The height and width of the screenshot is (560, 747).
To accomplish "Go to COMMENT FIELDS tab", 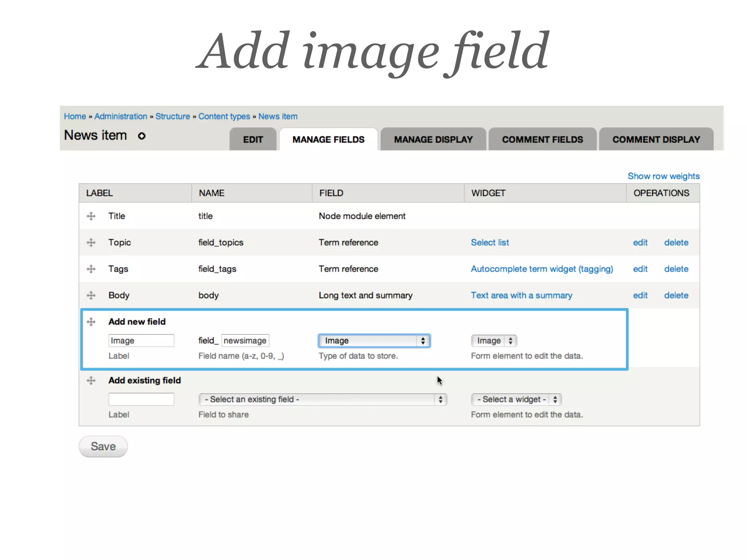I will point(542,139).
